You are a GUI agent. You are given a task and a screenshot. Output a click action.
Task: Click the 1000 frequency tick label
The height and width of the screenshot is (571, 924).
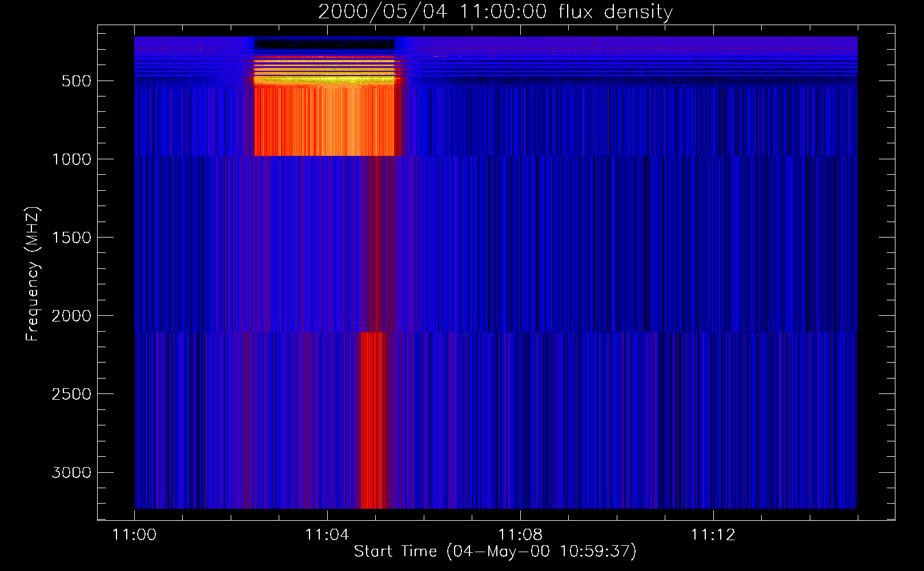(x=71, y=159)
